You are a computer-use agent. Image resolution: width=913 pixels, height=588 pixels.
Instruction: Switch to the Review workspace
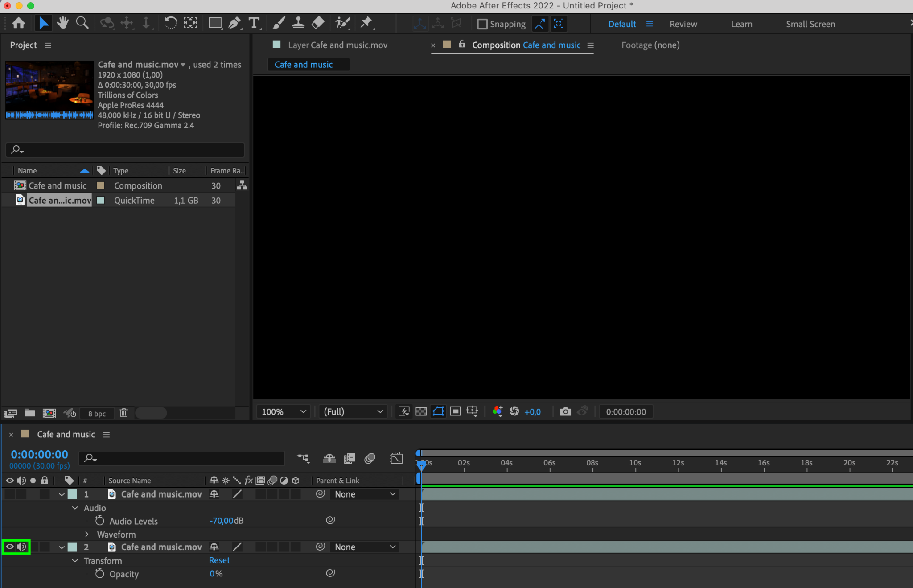pyautogui.click(x=683, y=24)
